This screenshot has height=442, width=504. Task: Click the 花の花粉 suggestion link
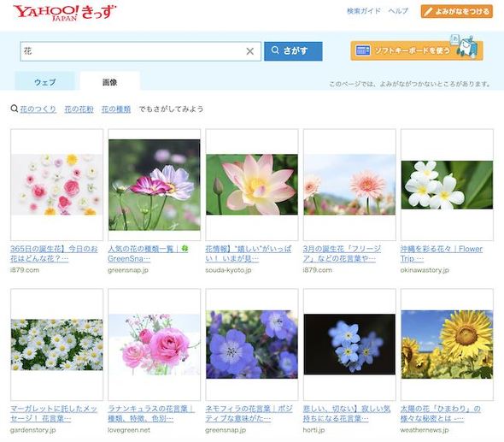(79, 109)
